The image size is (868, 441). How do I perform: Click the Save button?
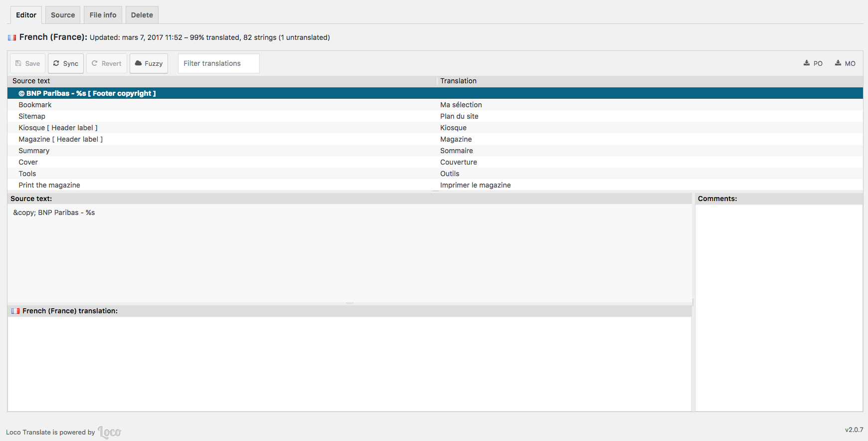click(x=27, y=63)
